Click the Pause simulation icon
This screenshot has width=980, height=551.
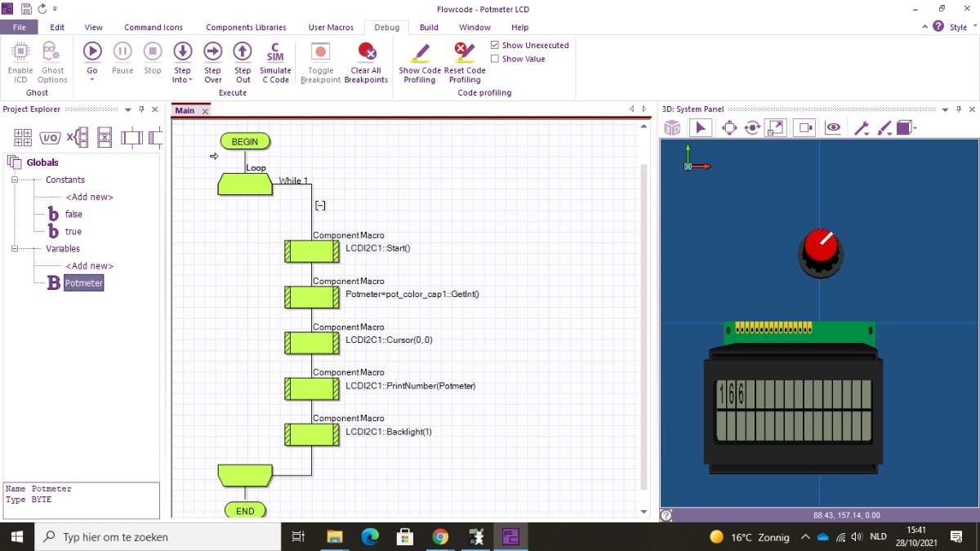pos(122,51)
